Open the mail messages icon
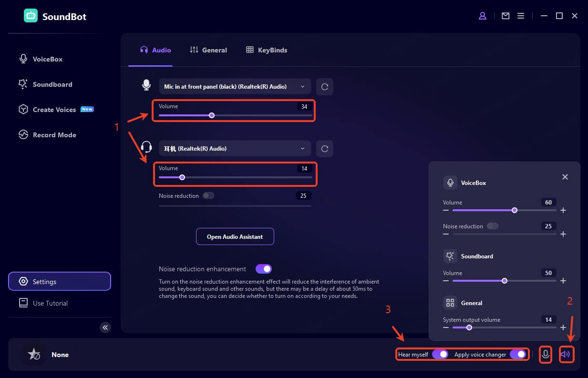 tap(505, 16)
